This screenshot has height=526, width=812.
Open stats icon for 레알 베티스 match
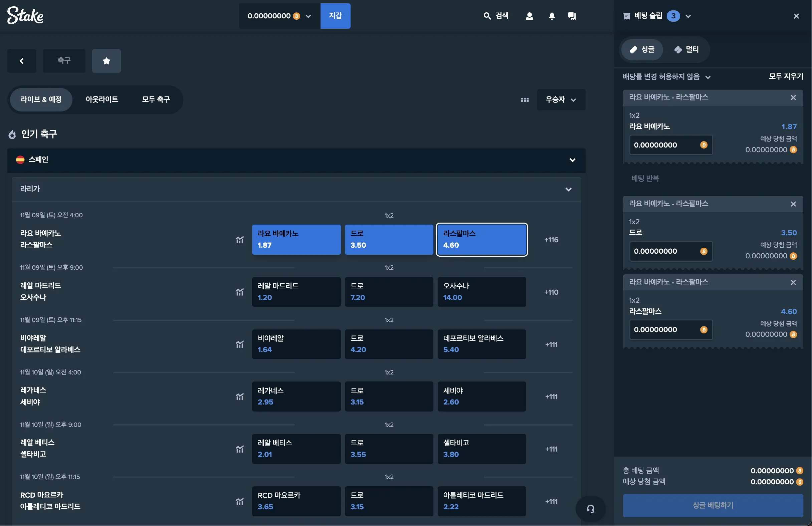click(240, 449)
